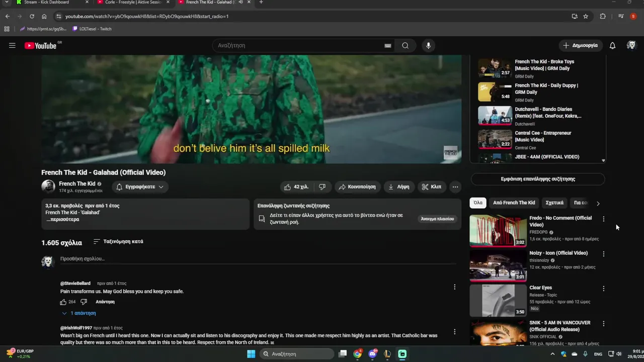Focus the add comment field
This screenshot has width=644, height=362.
[x=258, y=259]
